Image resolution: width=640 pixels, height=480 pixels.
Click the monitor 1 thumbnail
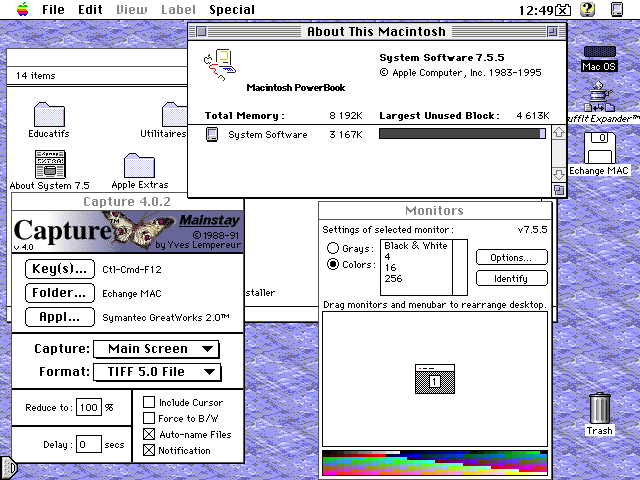coord(435,379)
